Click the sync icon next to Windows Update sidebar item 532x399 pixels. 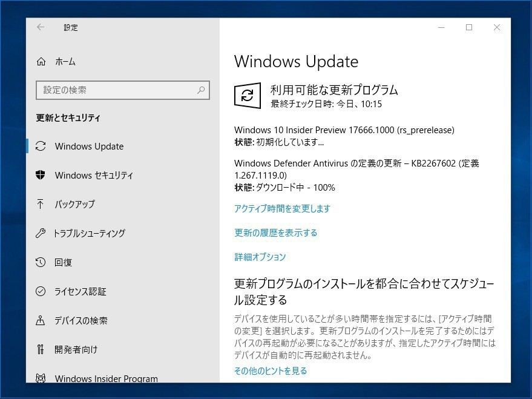pos(41,146)
